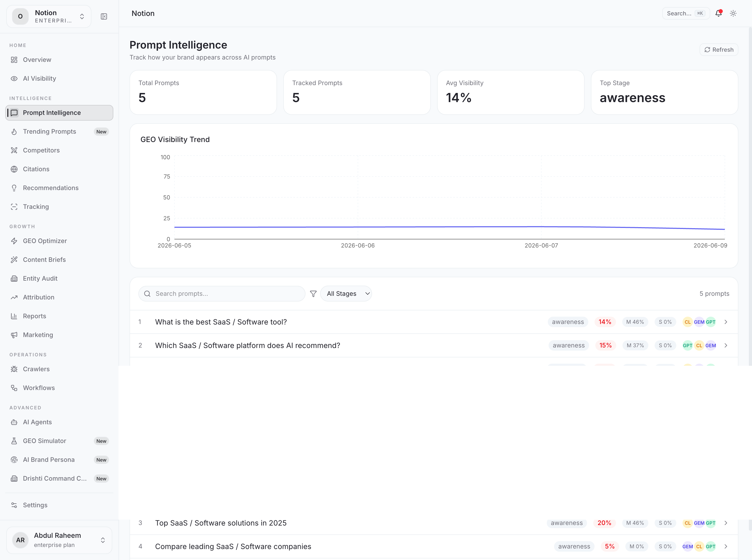Open notifications bell
This screenshot has width=752, height=560.
[x=718, y=13]
